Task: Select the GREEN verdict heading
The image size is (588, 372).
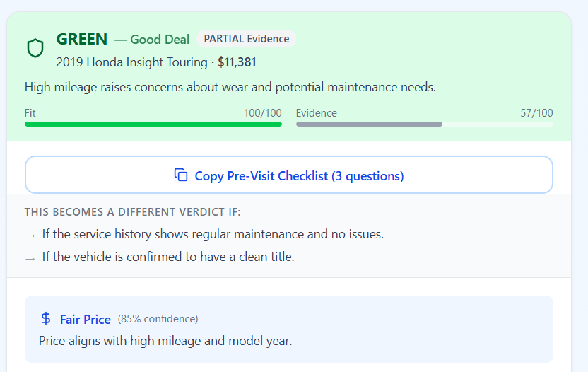Action: [82, 39]
